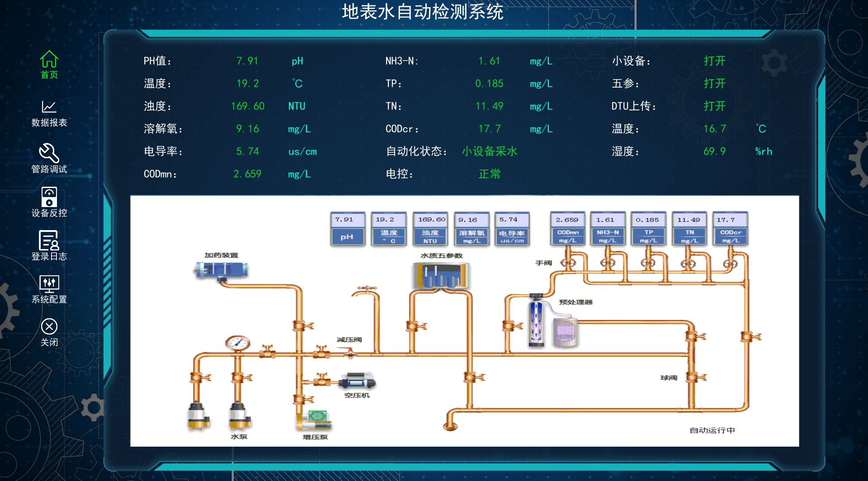868x481 pixels.
Task: Click the CODcr display box
Action: tap(730, 229)
